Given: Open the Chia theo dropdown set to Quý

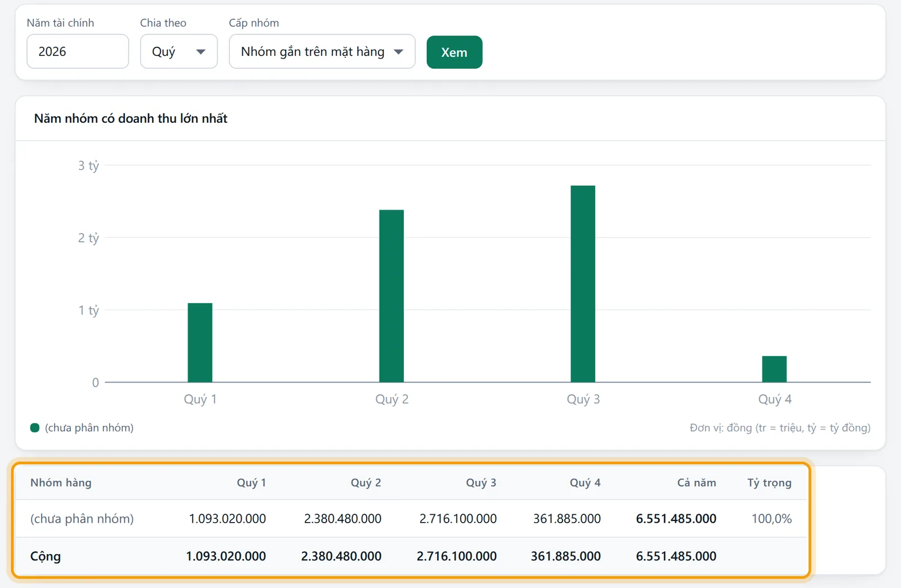Looking at the screenshot, I should point(179,51).
